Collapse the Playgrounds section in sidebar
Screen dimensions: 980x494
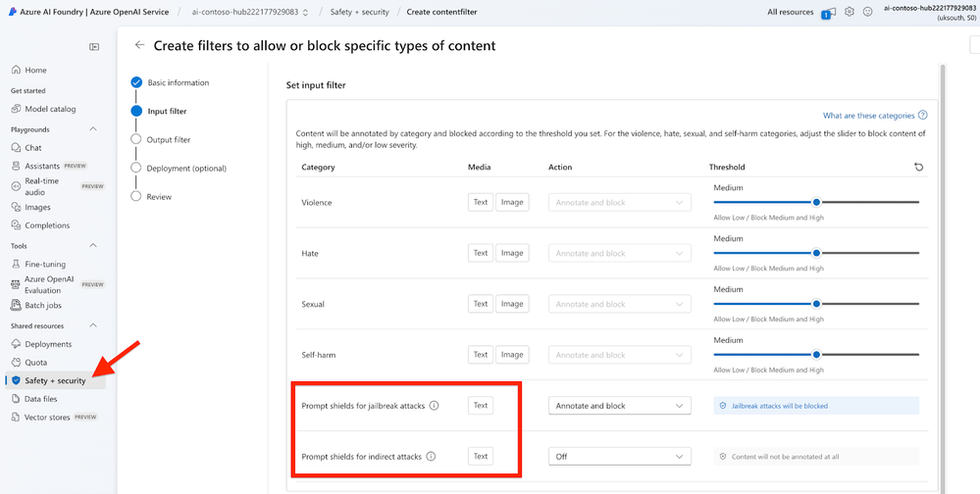93,129
